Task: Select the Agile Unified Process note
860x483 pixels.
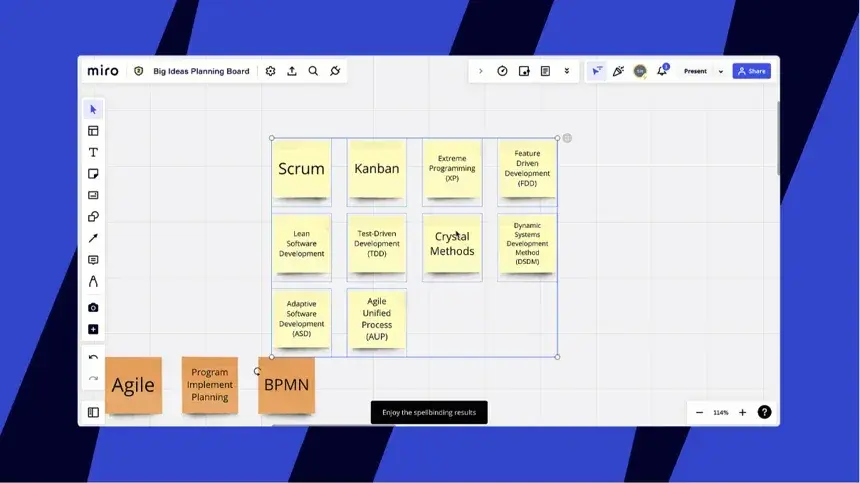Action: pos(377,319)
